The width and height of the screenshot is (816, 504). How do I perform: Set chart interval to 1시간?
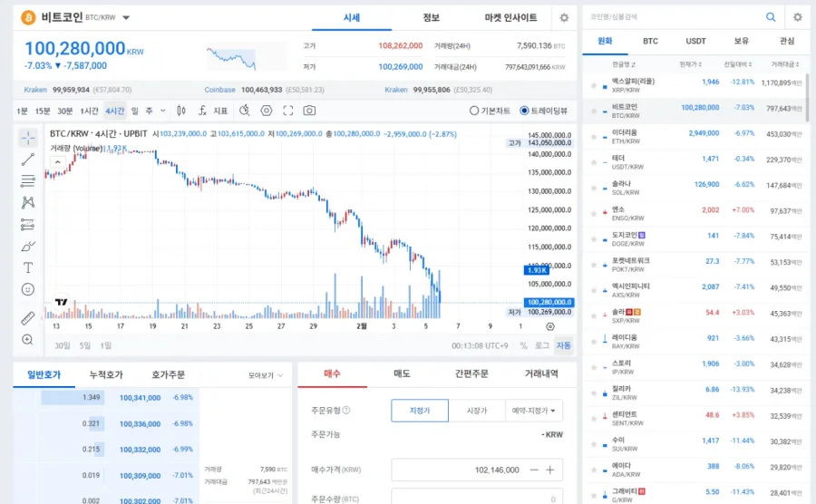(x=90, y=111)
